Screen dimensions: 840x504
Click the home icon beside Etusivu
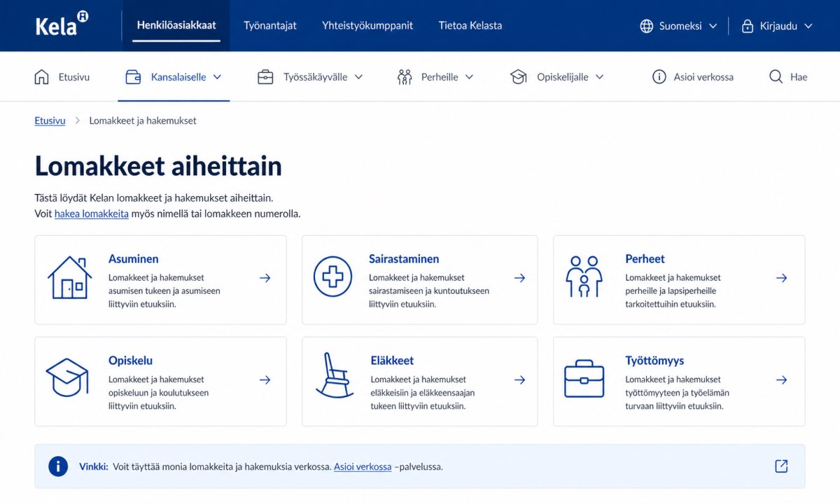42,77
